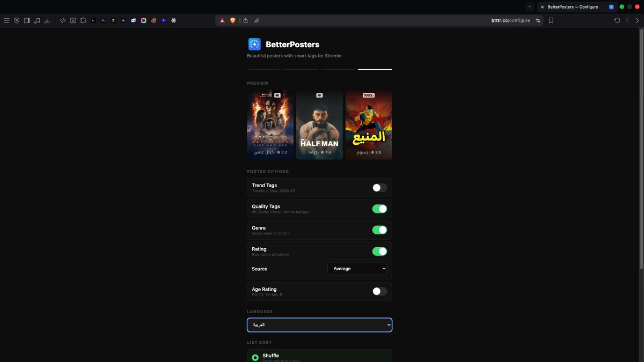Click the 'Source' label

pyautogui.click(x=259, y=269)
